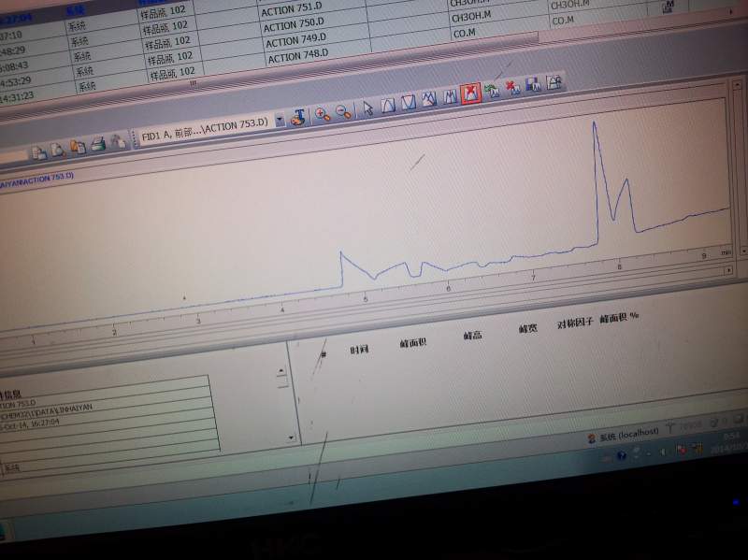The width and height of the screenshot is (748, 560).
Task: Click the timestamp 4:53:29 cell
Action: click(15, 81)
